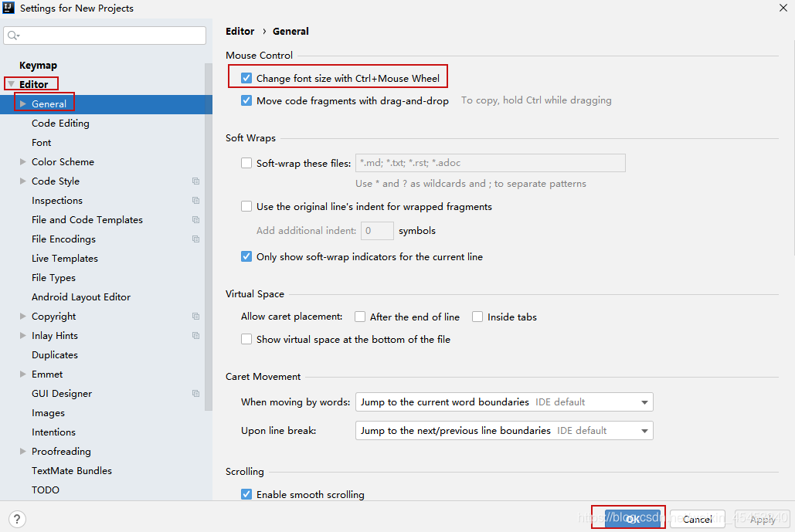Click Editor in the breadcrumb

pyautogui.click(x=240, y=32)
